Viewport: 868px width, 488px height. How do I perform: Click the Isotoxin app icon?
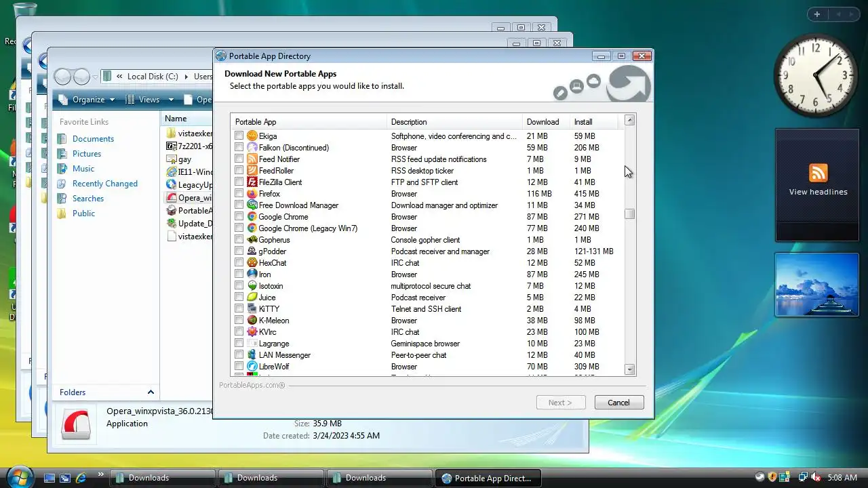(x=252, y=286)
